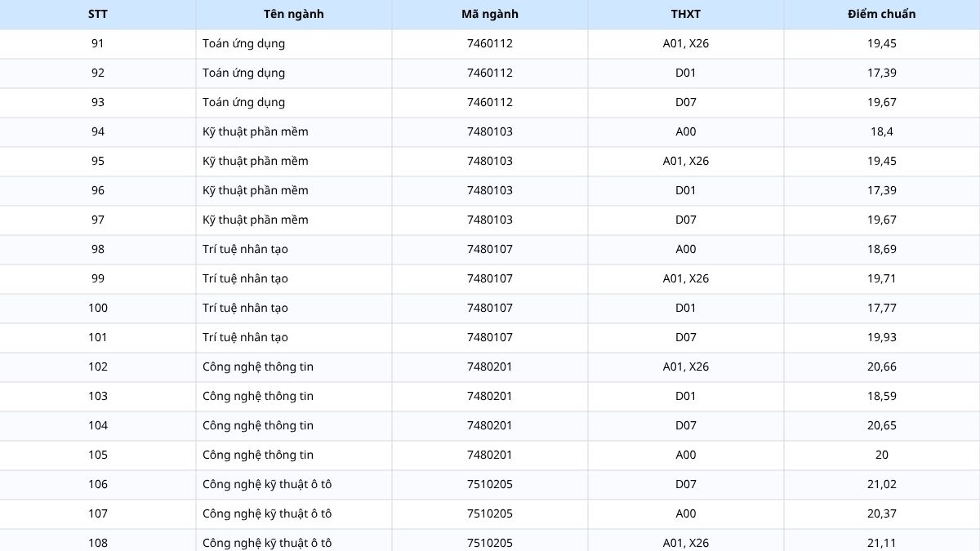Click score 19,67 in row 93
Image resolution: width=980 pixels, height=551 pixels.
[x=882, y=102]
